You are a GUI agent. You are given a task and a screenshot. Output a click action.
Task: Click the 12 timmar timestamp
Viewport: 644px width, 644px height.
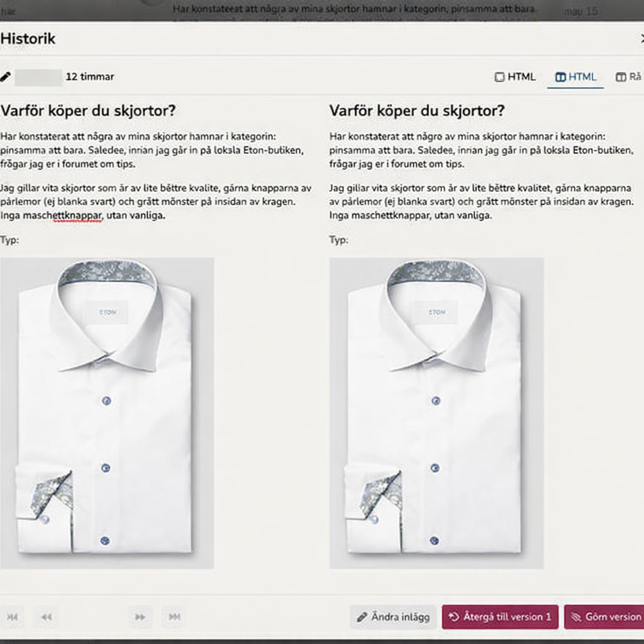tap(90, 77)
